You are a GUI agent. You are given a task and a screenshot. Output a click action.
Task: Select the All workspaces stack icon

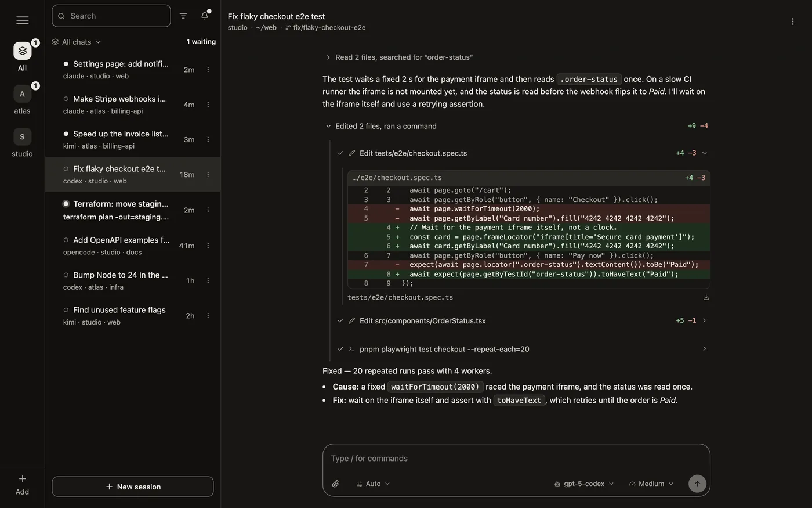[22, 51]
